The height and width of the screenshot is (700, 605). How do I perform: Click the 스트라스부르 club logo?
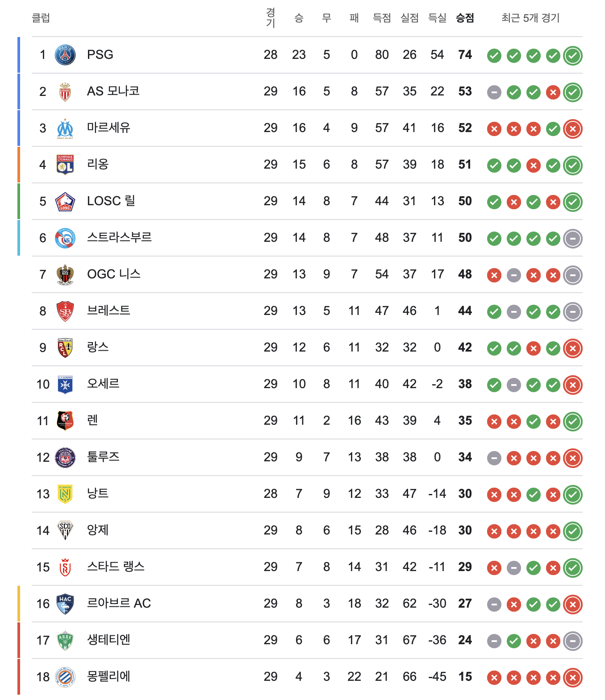[65, 238]
